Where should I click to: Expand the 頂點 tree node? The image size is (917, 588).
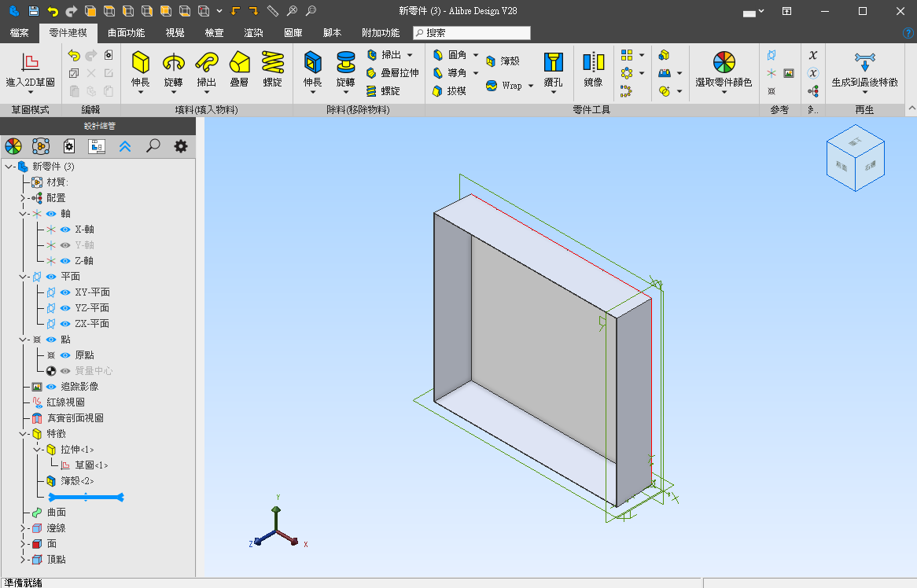22,560
